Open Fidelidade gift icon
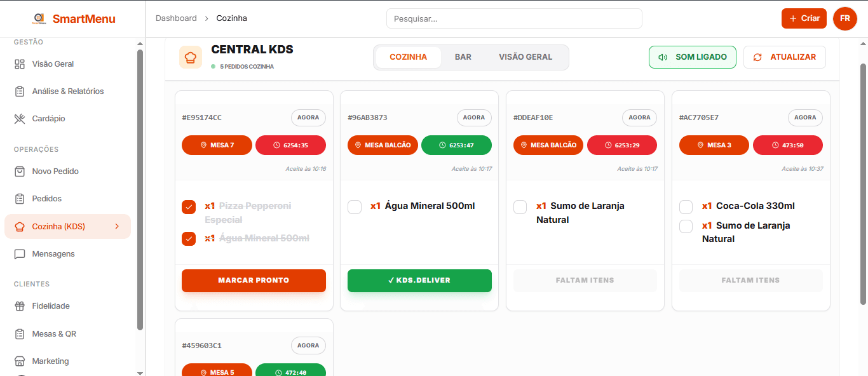This screenshot has width=868, height=376. point(20,306)
